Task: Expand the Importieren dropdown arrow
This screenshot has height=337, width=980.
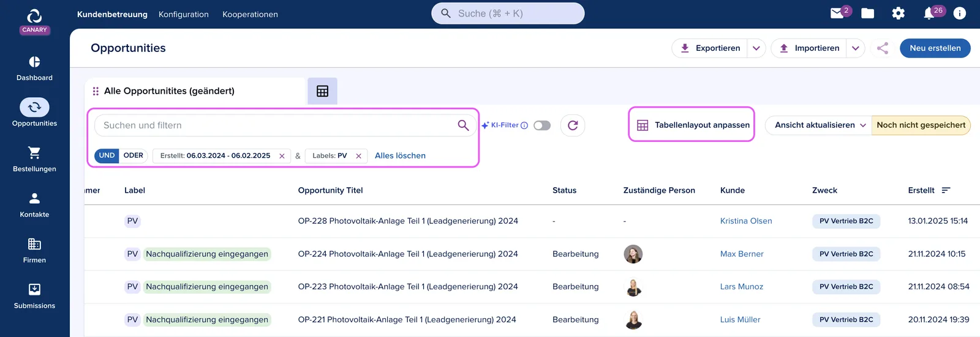Action: (856, 48)
